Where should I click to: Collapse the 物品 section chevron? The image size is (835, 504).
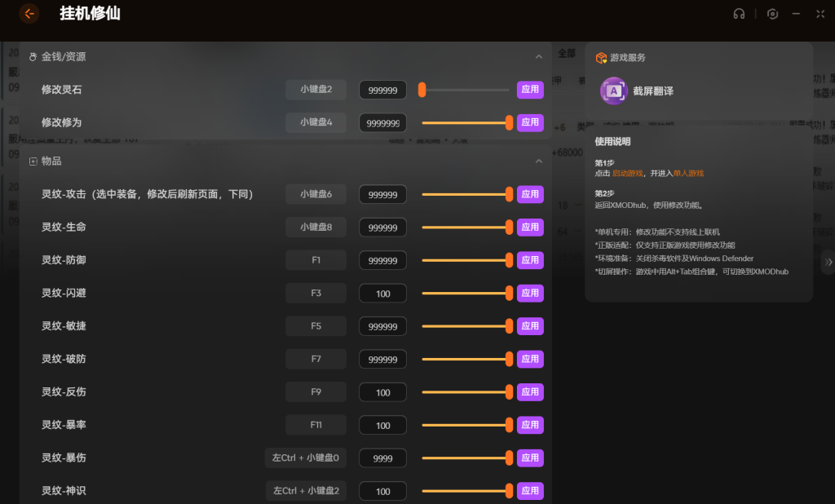point(538,161)
